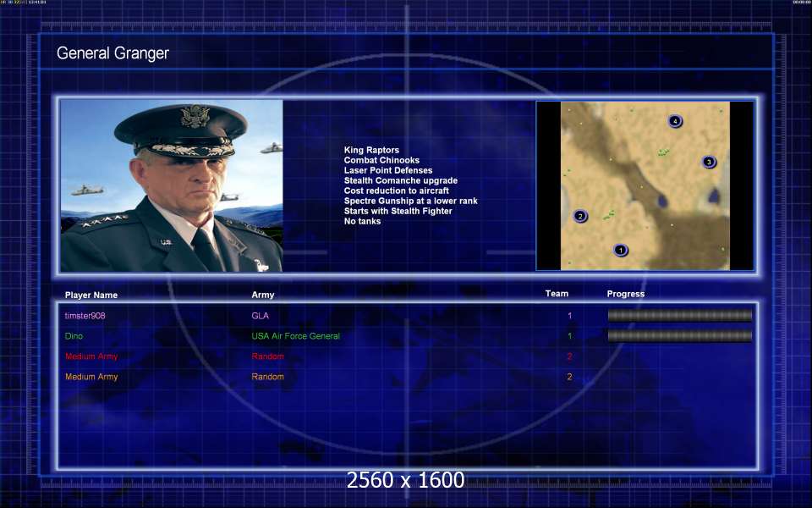This screenshot has width=812, height=508.
Task: Click Dino's loading progress bar
Action: tap(679, 336)
